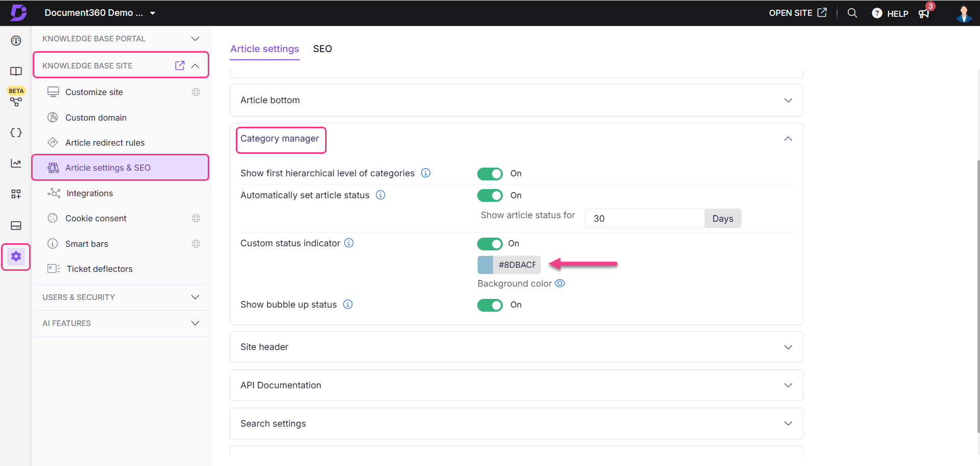Viewport: 980px width, 466px height.
Task: Click info icon for Show bubble up status
Action: [x=348, y=304]
